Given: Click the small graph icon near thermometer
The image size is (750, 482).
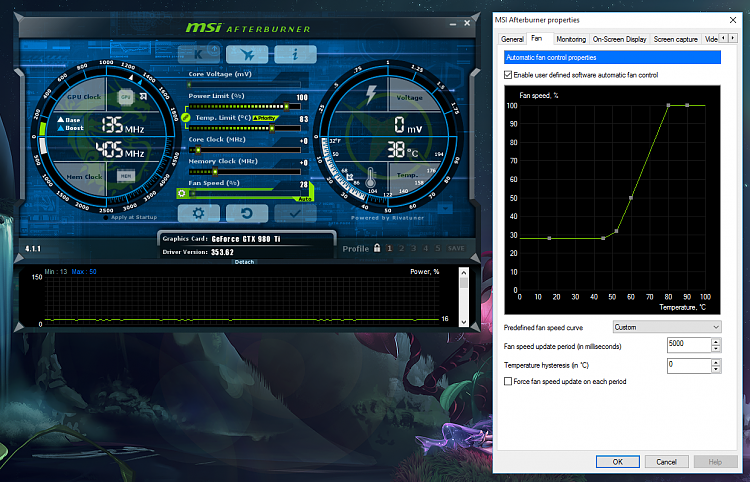Looking at the screenshot, I should coord(350,177).
